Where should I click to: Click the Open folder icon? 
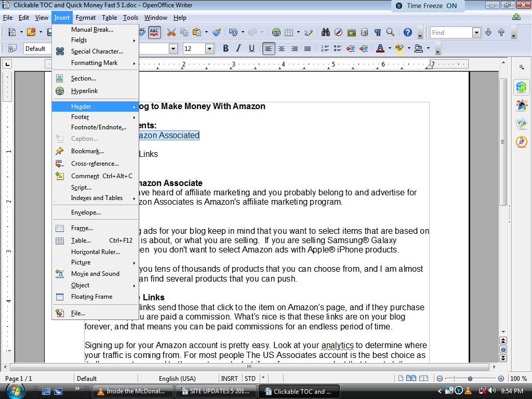point(31,32)
